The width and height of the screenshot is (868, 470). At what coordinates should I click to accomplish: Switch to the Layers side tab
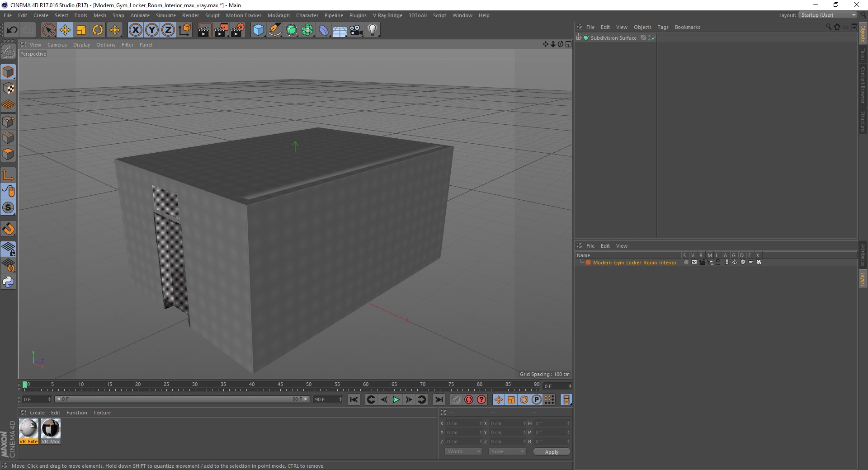(x=863, y=279)
